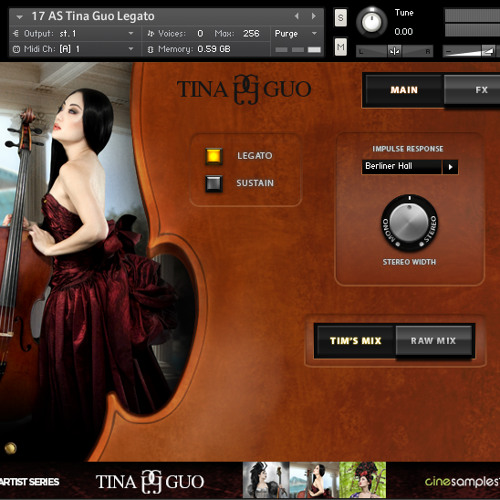Click the Stereo Width knob
Image resolution: width=500 pixels, height=500 pixels.
(x=409, y=223)
